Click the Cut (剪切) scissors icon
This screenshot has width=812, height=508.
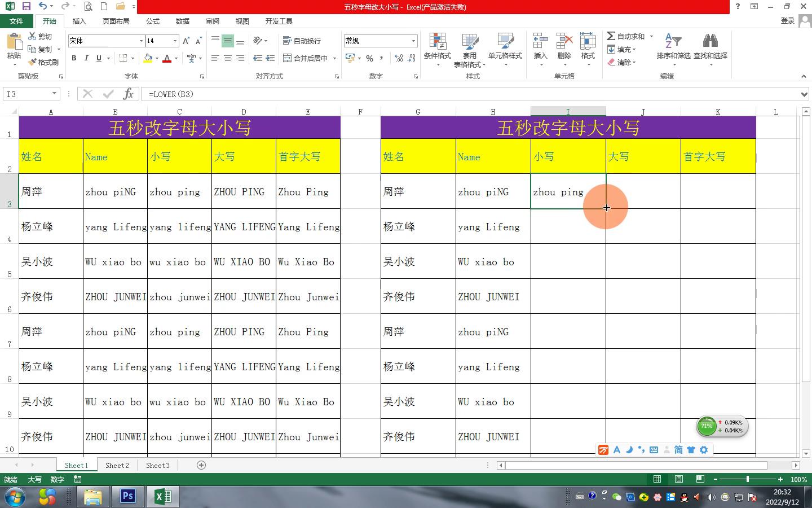tap(33, 37)
